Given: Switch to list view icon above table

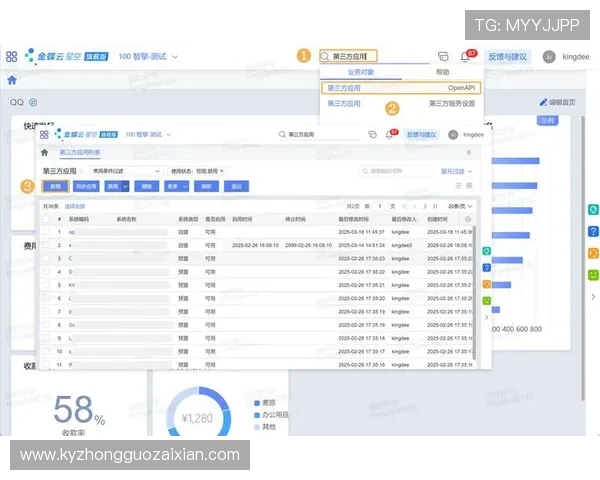Looking at the screenshot, I should [x=458, y=186].
